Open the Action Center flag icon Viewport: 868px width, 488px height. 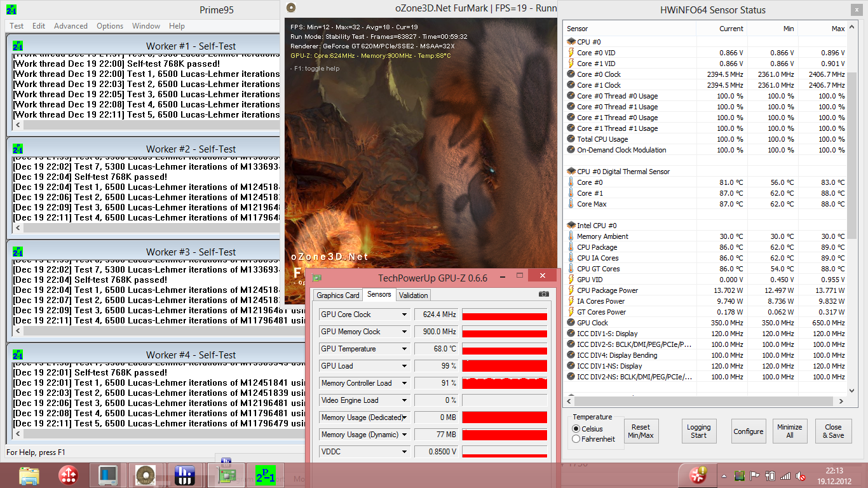point(755,476)
